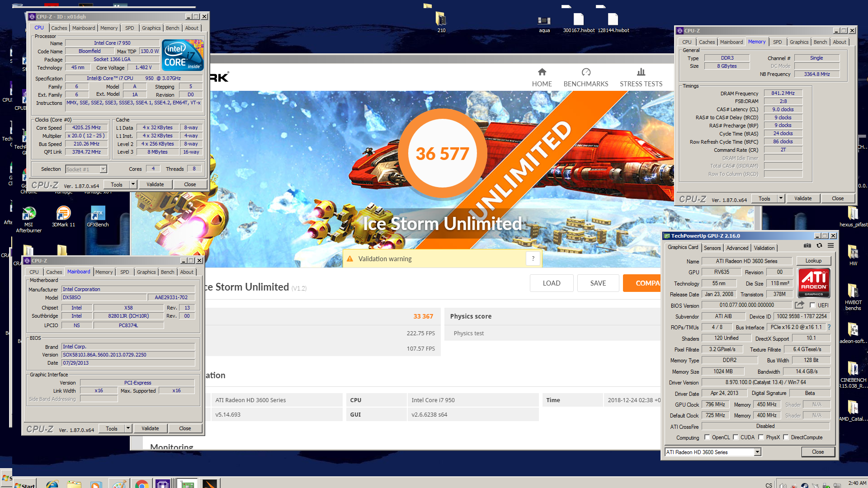Image resolution: width=868 pixels, height=488 pixels.
Task: Open Graphics tab in CPU-Z Mainboard window
Action: pos(146,272)
